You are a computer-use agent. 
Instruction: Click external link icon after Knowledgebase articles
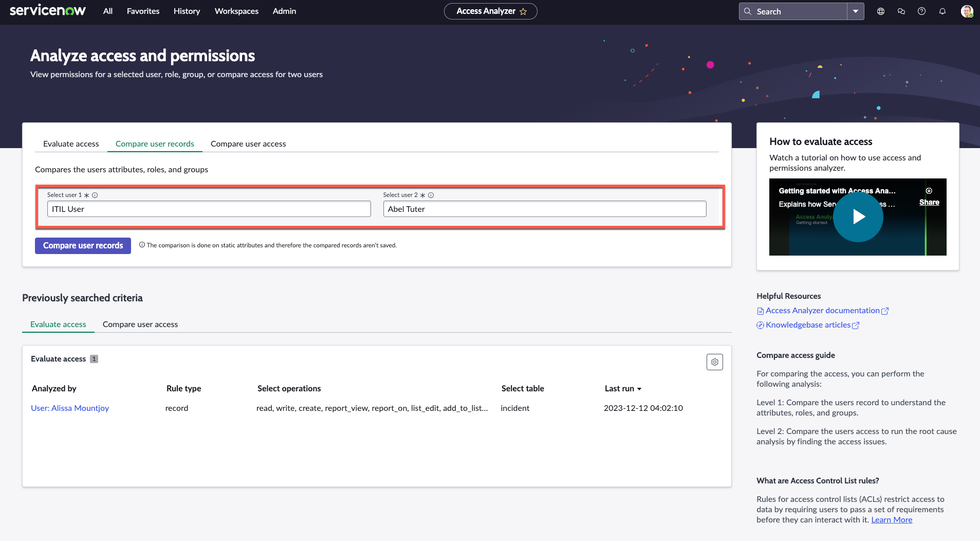[x=856, y=326]
